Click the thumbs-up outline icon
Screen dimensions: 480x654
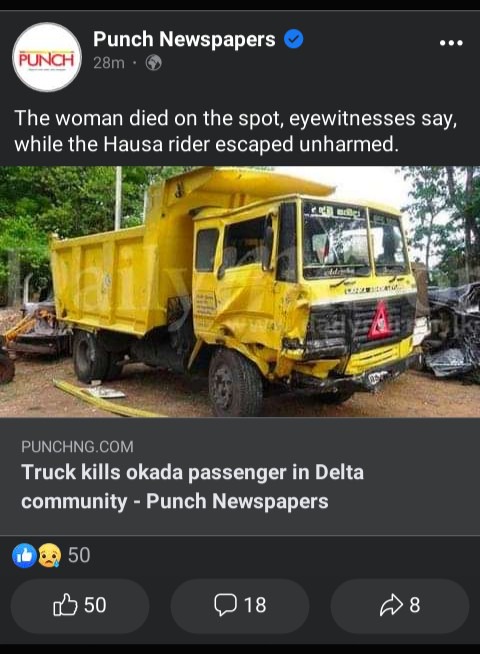pyautogui.click(x=65, y=605)
